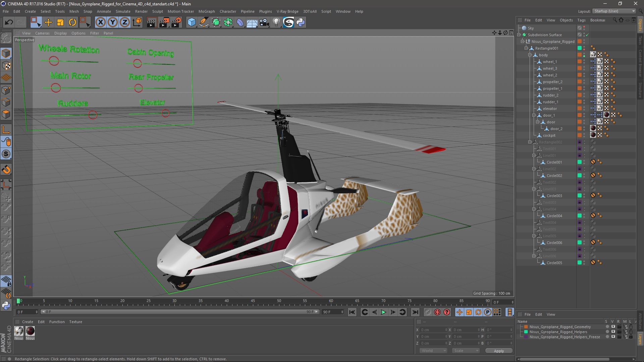644x362 pixels.
Task: Click the Apply button
Action: [498, 351]
